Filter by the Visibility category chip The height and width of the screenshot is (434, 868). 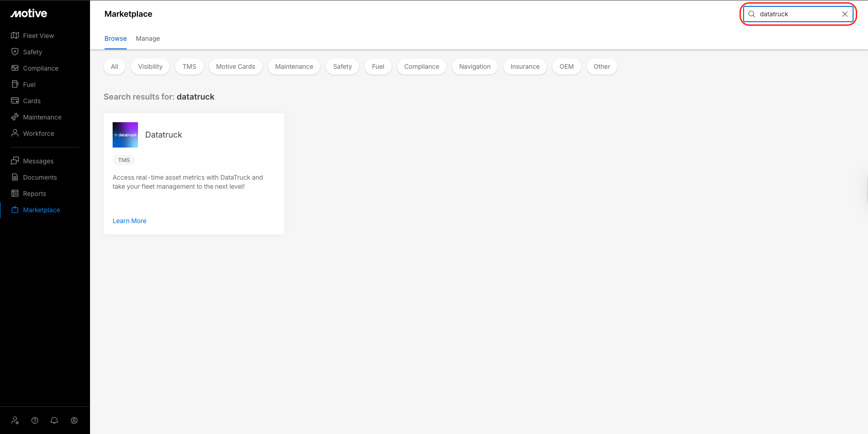[x=150, y=67]
